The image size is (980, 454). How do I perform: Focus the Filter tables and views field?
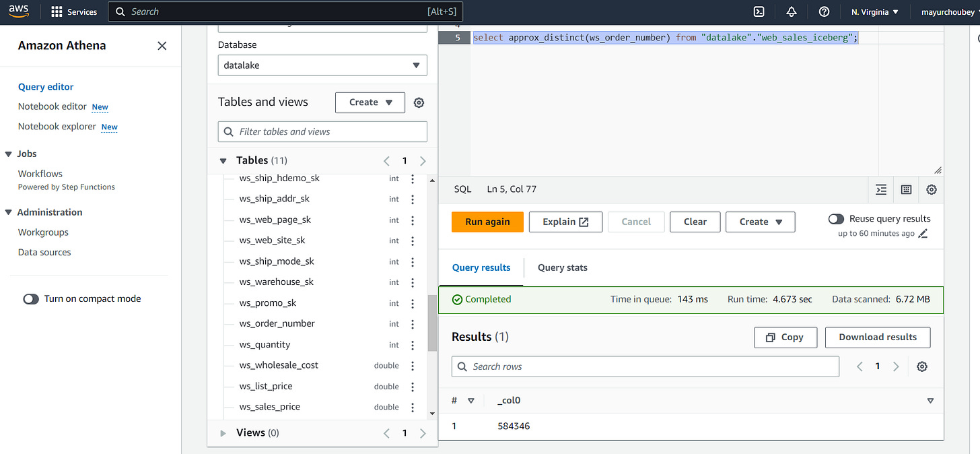(322, 131)
